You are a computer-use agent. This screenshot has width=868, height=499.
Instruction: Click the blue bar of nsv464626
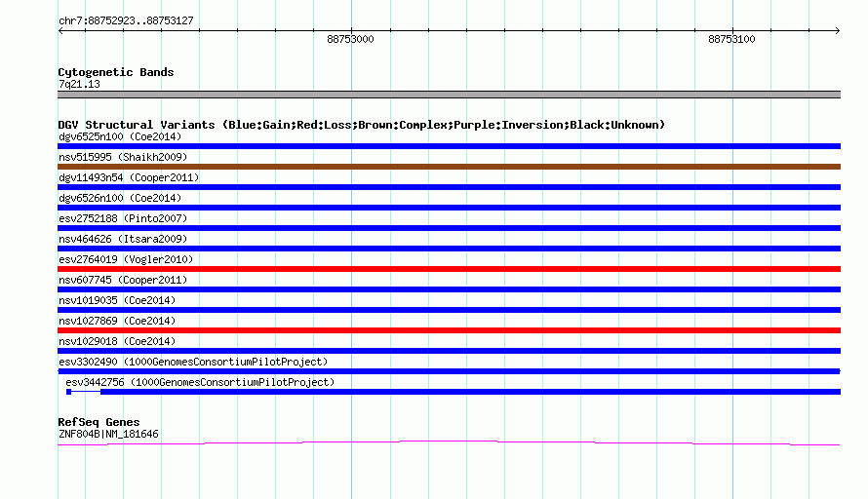(x=449, y=249)
